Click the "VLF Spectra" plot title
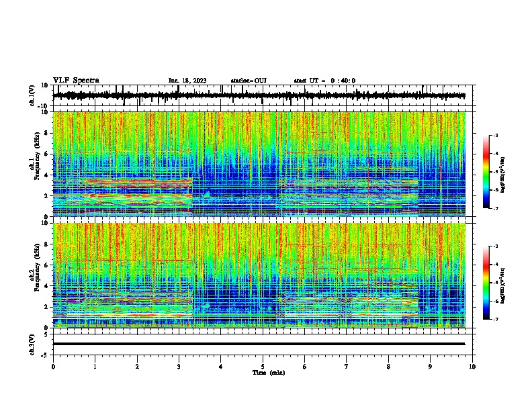Image resolution: width=532 pixels, height=411 pixels. pyautogui.click(x=76, y=81)
